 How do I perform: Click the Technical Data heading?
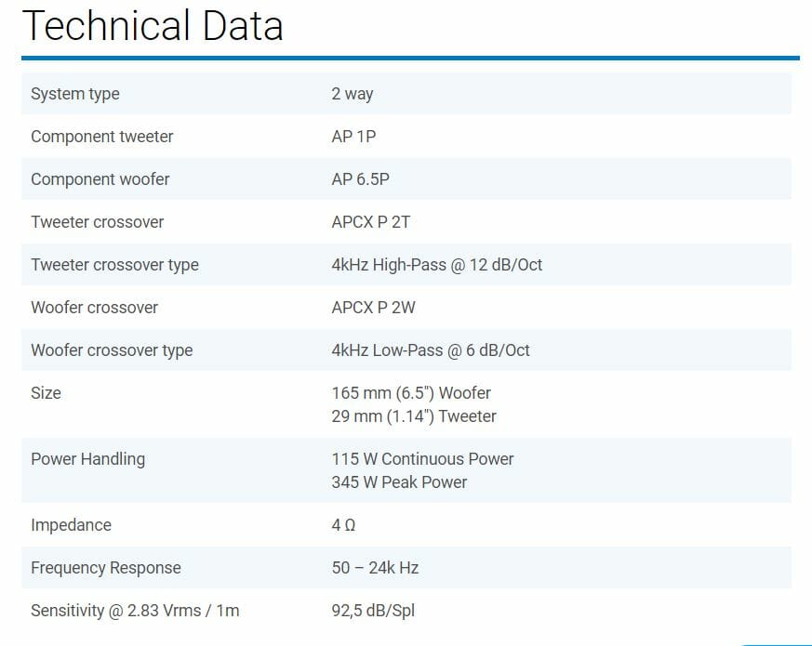pyautogui.click(x=153, y=26)
